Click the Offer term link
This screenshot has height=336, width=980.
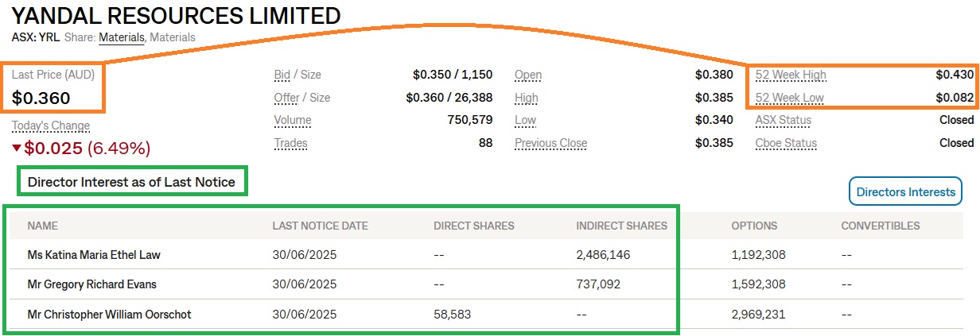click(x=286, y=98)
